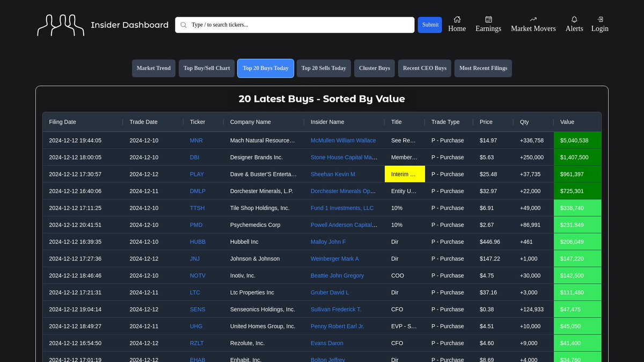This screenshot has width=644, height=362.
Task: Open insider Evans Daron link
Action: (327, 343)
